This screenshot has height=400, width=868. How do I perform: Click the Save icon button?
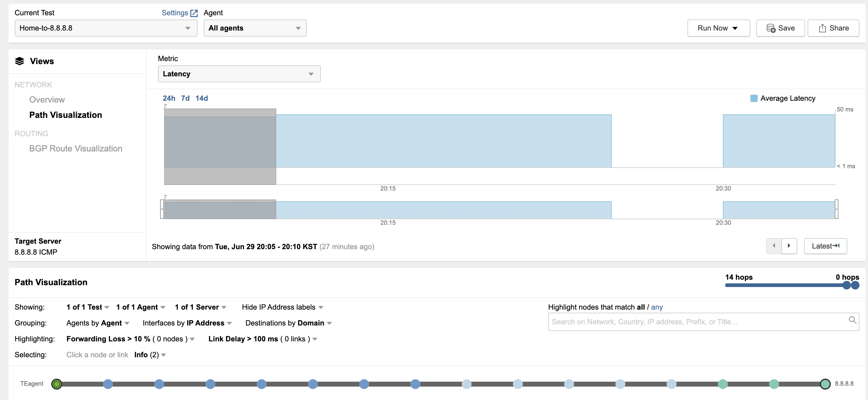tap(780, 28)
